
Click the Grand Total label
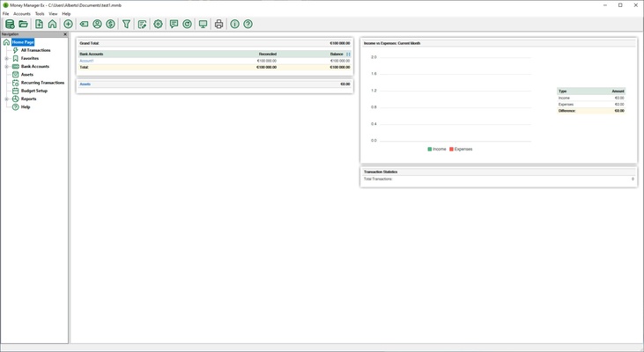point(89,43)
